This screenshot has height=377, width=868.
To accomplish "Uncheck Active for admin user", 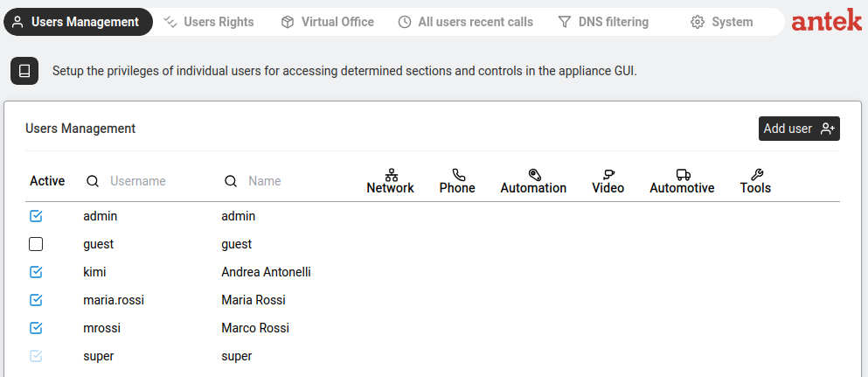I will [36, 216].
